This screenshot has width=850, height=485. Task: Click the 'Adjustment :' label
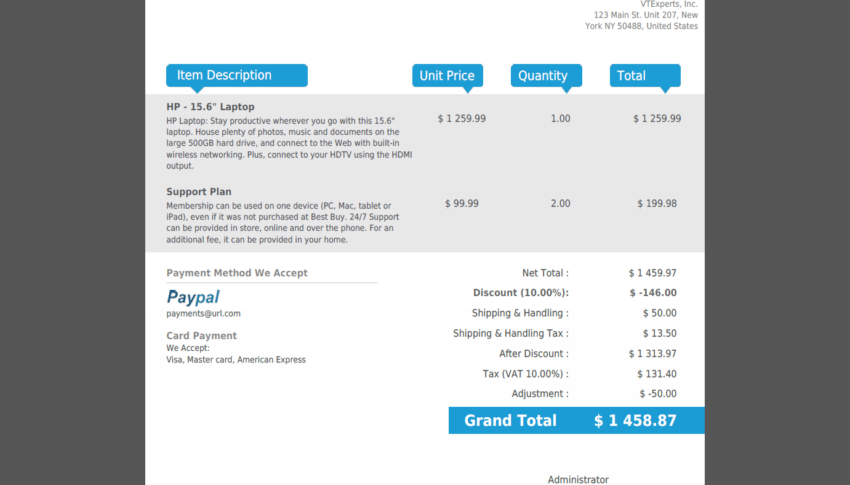(540, 394)
